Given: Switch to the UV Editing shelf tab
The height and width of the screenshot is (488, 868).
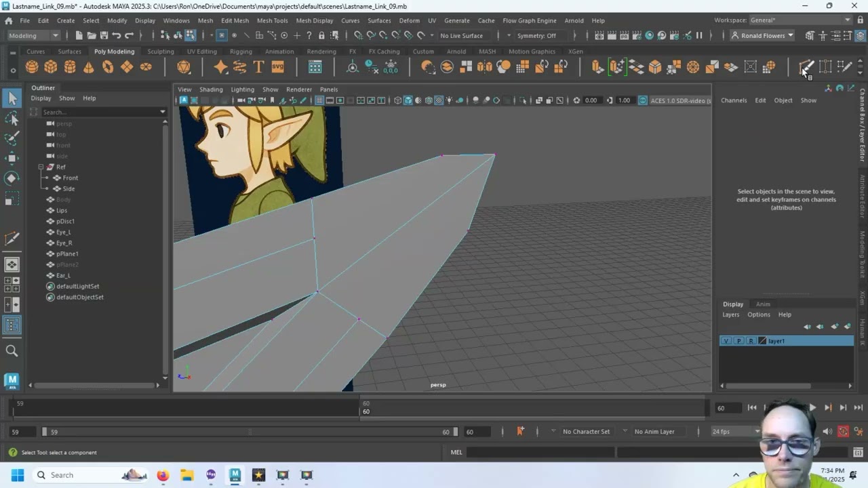Looking at the screenshot, I should coord(202,52).
